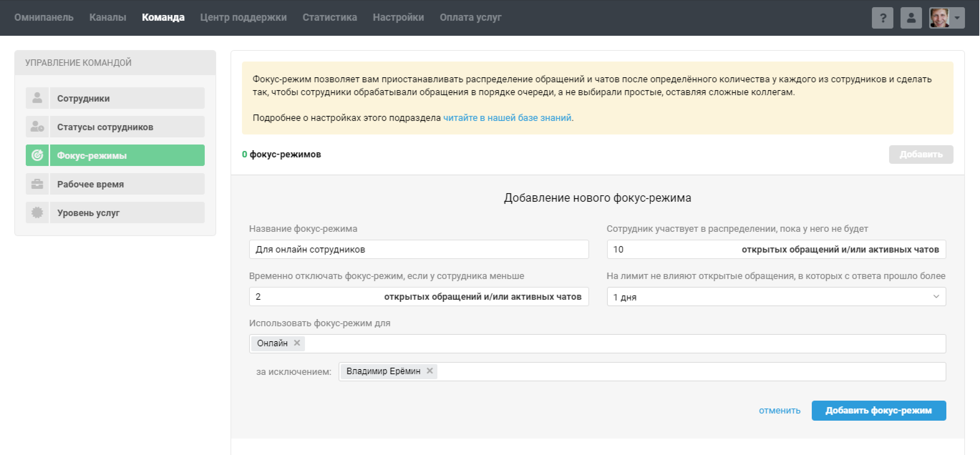The width and height of the screenshot is (980, 455).
Task: Click the Сотрудники person icon in sidebar
Action: click(x=37, y=98)
